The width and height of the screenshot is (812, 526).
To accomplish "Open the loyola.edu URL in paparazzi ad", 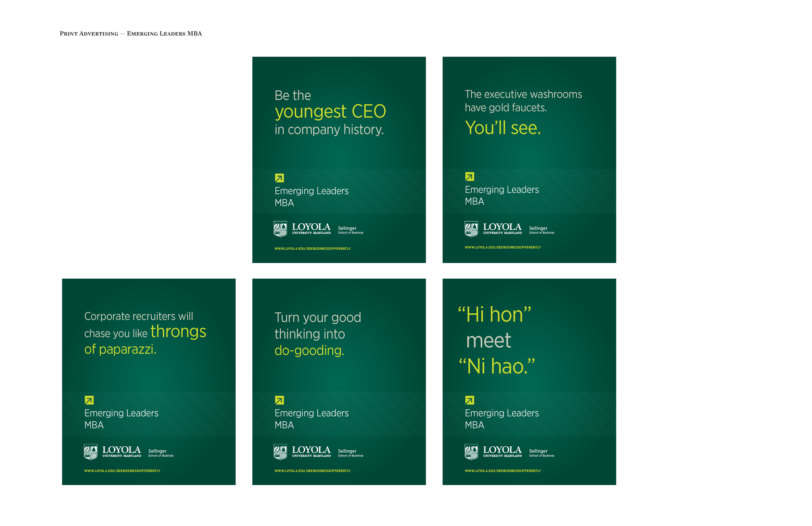I will pos(122,471).
